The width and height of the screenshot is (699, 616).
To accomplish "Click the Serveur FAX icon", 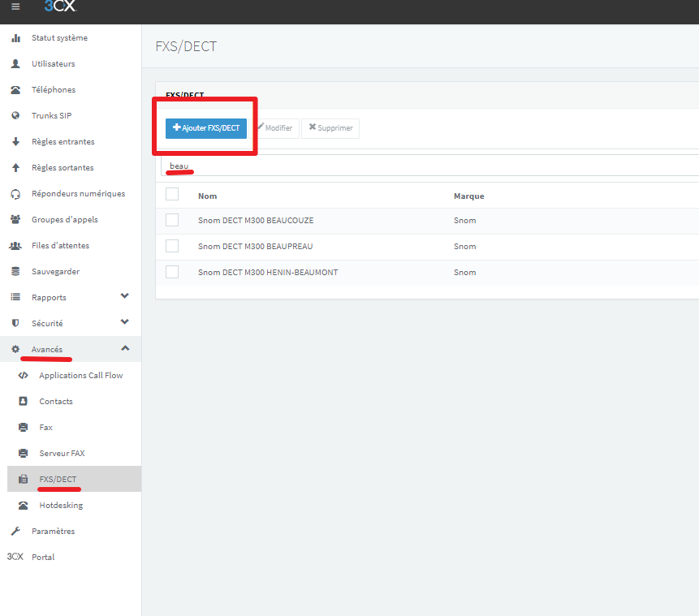I will click(x=24, y=454).
